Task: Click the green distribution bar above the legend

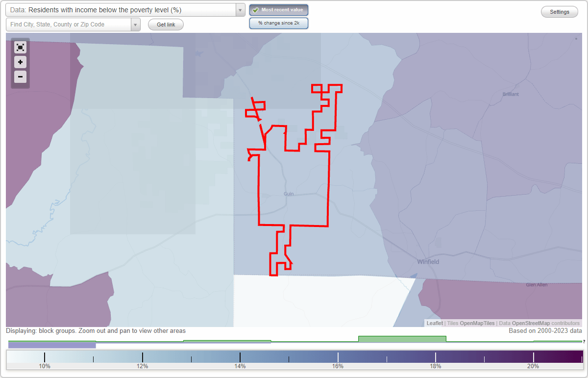Action: [402, 338]
